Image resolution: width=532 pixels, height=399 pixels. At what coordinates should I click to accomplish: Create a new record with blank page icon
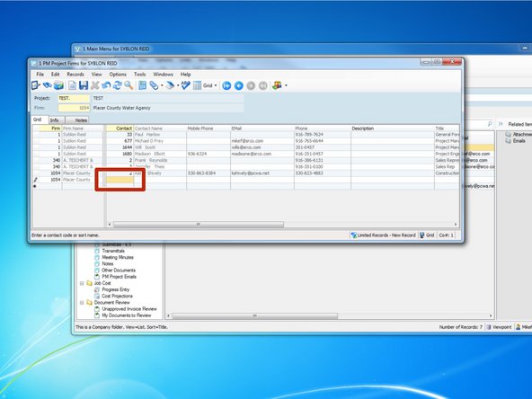click(x=72, y=85)
